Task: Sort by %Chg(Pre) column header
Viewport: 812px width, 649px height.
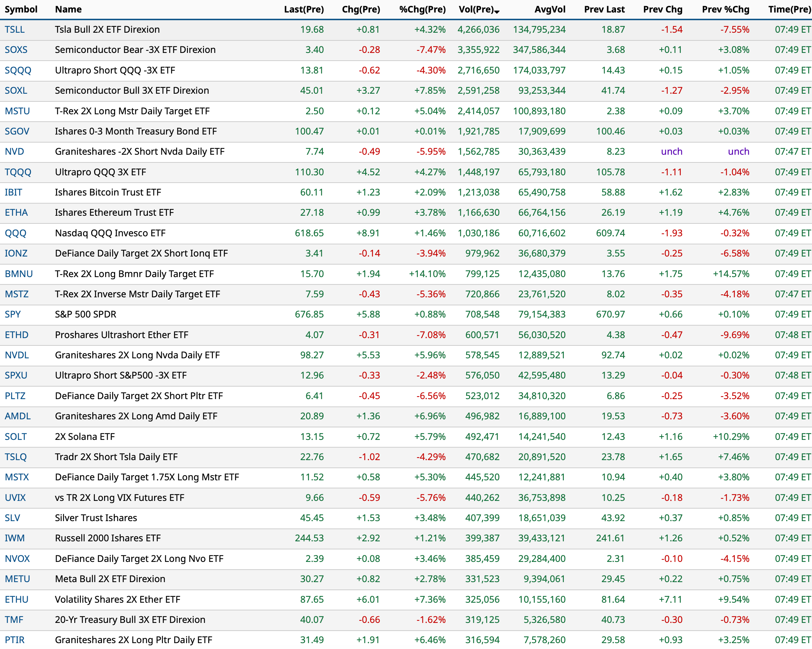Action: point(422,10)
